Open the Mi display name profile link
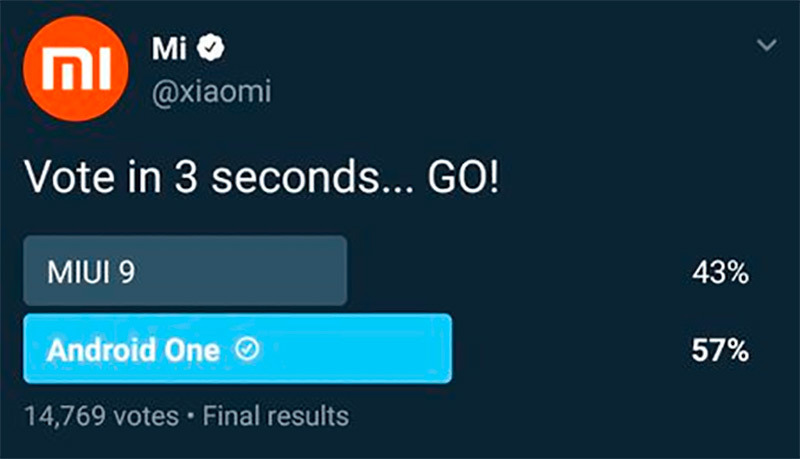 pos(170,47)
